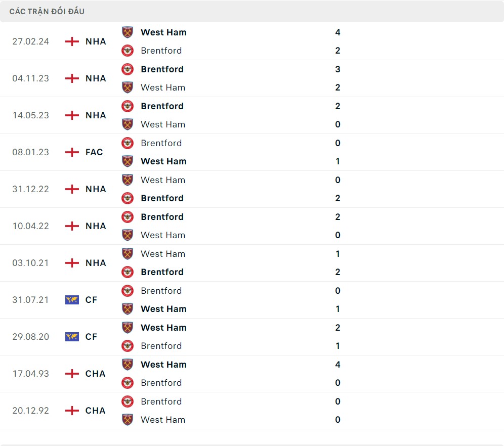Click the 'CÁC TRẬN ĐỐI ĐẦU' header
The height and width of the screenshot is (446, 504).
tap(47, 11)
